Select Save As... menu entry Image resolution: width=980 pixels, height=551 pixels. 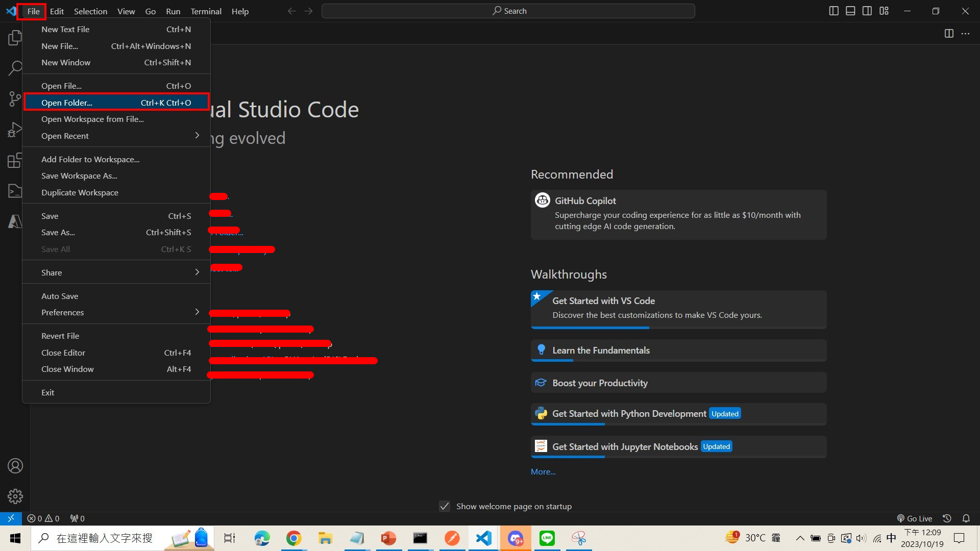click(x=116, y=232)
